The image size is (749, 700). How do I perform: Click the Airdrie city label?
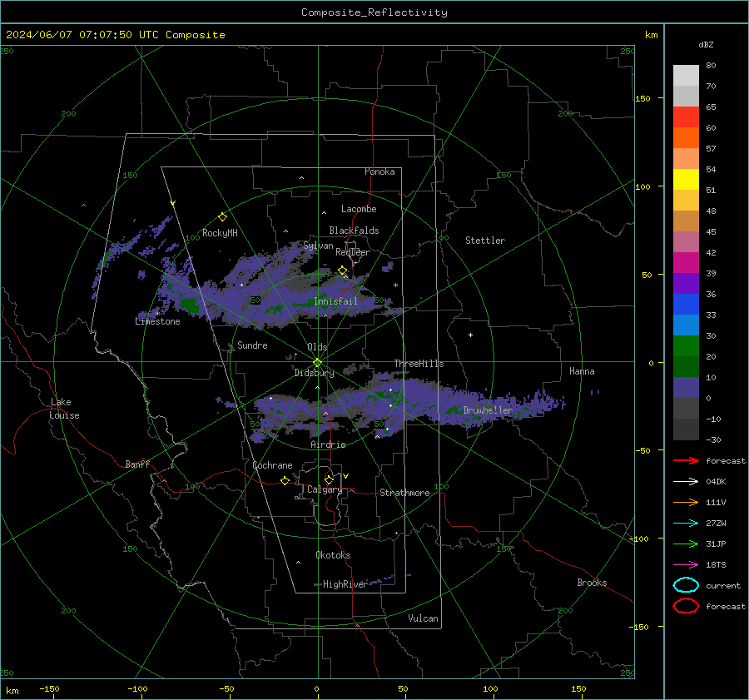[328, 444]
